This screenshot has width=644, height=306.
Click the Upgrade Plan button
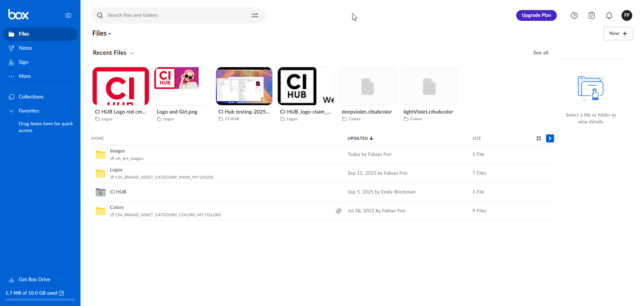tap(536, 15)
